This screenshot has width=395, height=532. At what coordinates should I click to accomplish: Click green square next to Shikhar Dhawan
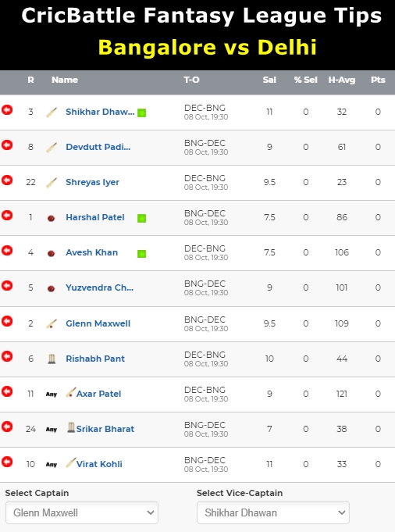142,112
